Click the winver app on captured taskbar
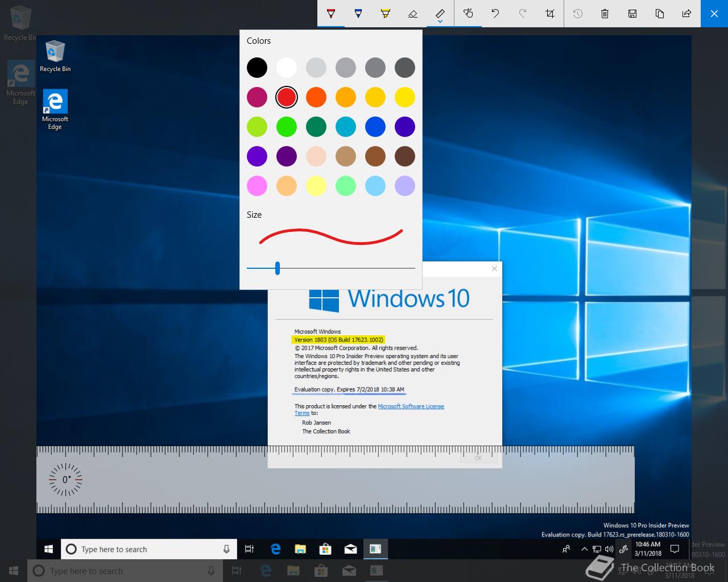The image size is (728, 582). (375, 549)
